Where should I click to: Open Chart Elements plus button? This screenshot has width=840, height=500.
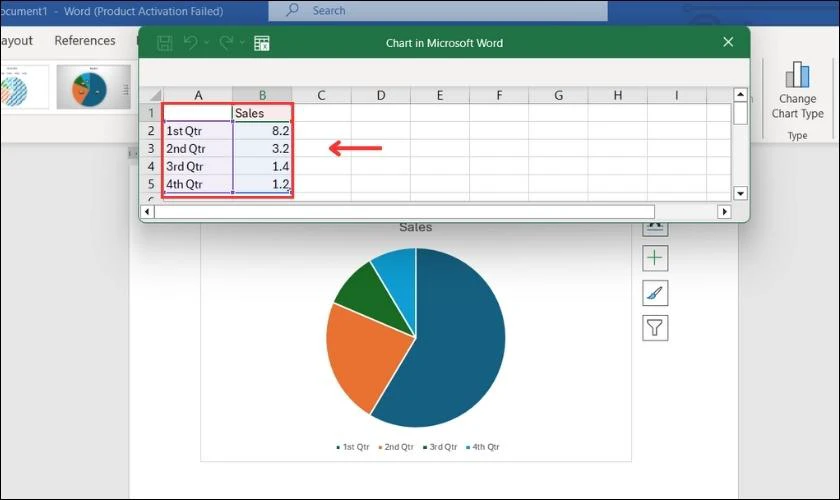[x=655, y=258]
